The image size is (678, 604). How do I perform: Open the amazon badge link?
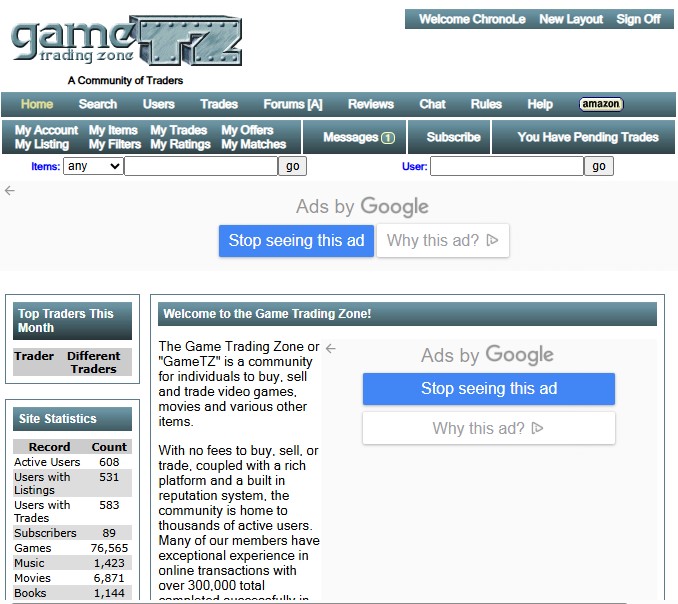(601, 104)
